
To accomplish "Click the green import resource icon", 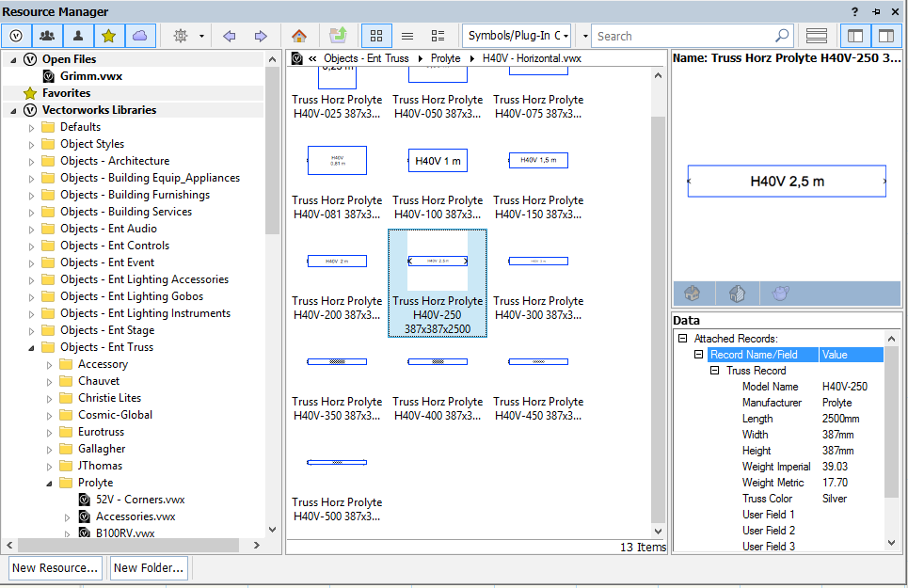I will pyautogui.click(x=340, y=35).
